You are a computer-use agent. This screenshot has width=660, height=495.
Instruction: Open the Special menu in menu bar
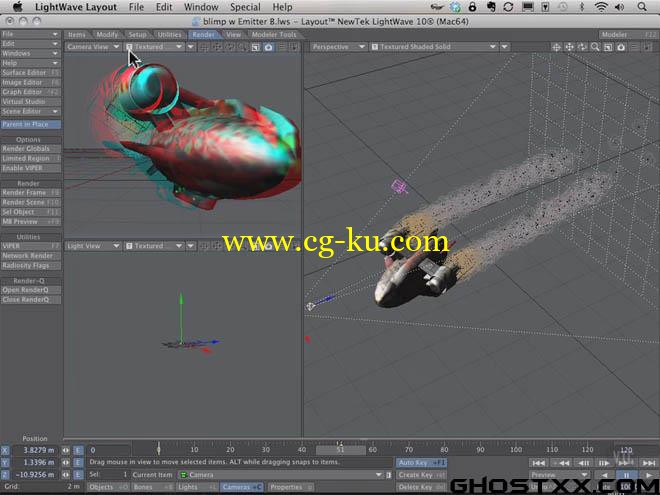pos(245,7)
